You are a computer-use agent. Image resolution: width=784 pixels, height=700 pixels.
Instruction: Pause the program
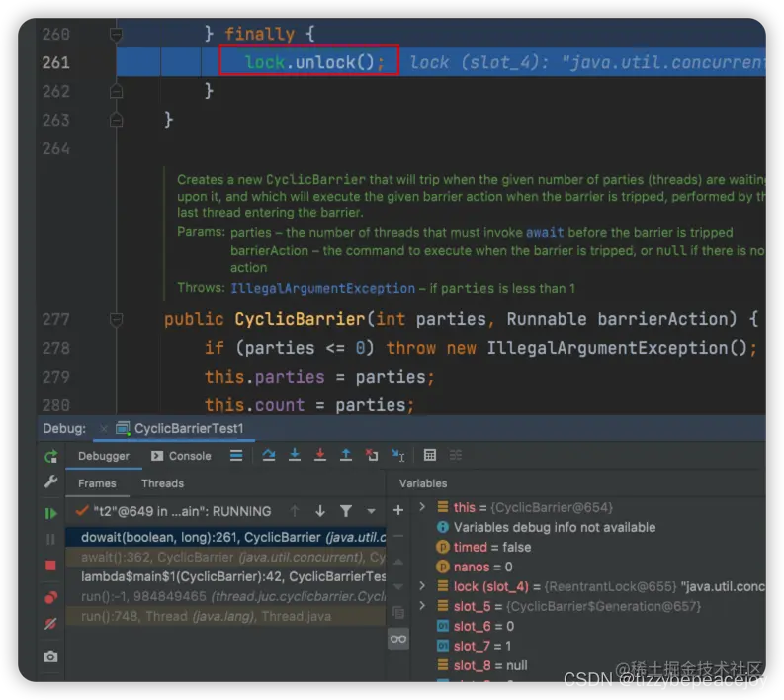coord(51,540)
